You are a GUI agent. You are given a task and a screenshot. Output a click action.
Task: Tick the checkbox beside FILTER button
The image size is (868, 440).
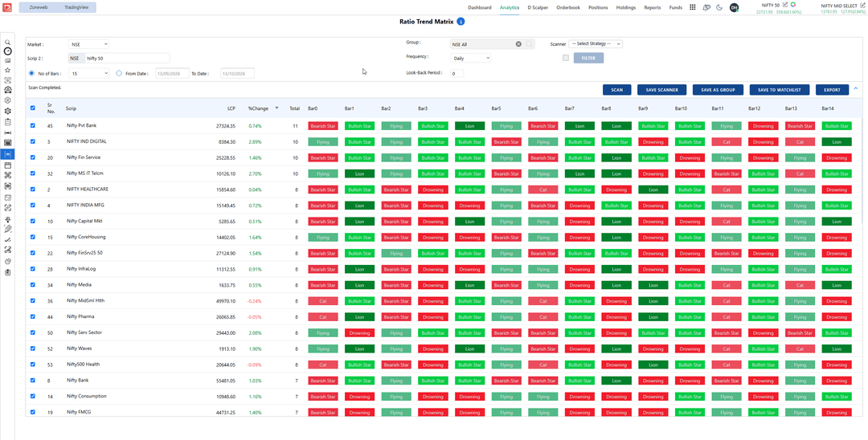click(565, 58)
